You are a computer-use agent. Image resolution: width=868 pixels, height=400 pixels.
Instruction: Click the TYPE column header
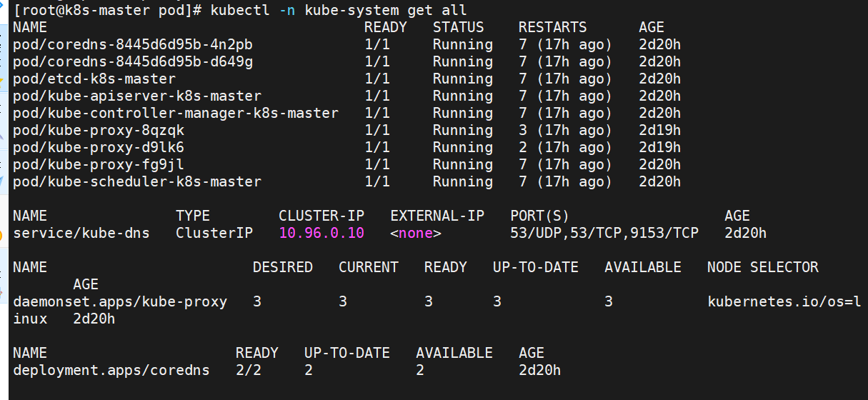coord(193,216)
